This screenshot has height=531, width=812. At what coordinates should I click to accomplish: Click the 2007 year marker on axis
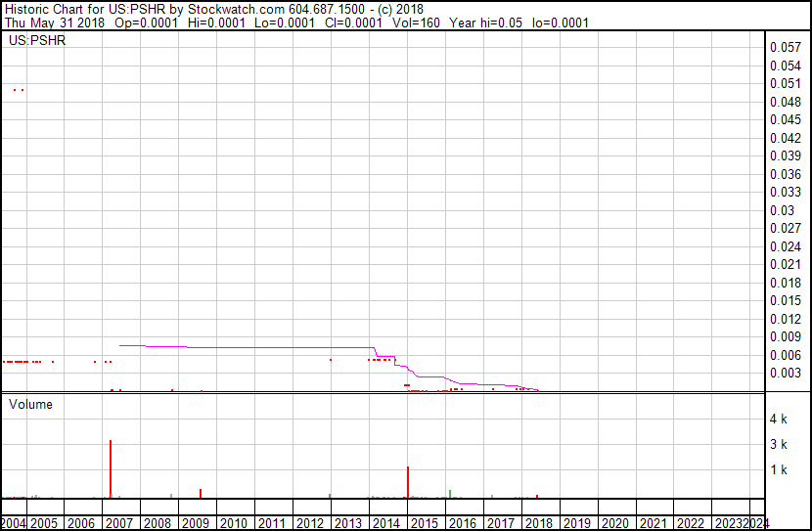pos(120,523)
